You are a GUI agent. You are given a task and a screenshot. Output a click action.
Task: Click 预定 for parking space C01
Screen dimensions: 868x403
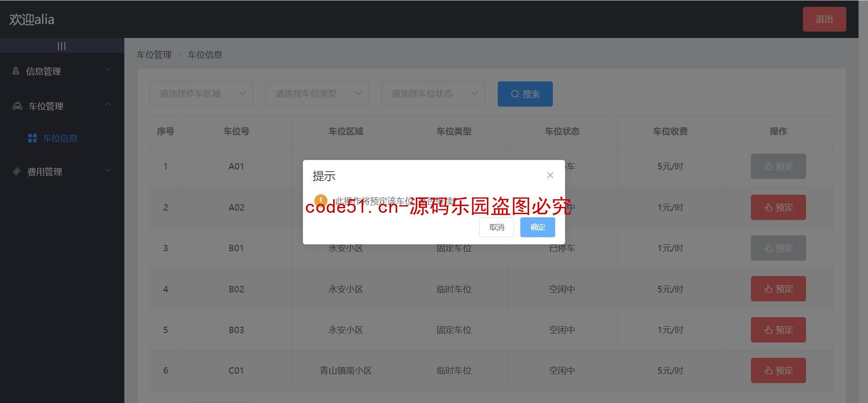click(778, 370)
